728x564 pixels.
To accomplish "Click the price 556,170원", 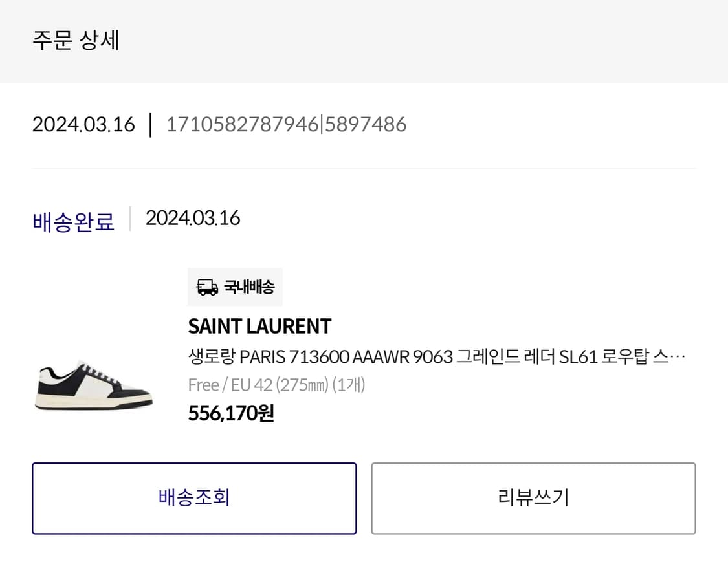I will coord(230,412).
